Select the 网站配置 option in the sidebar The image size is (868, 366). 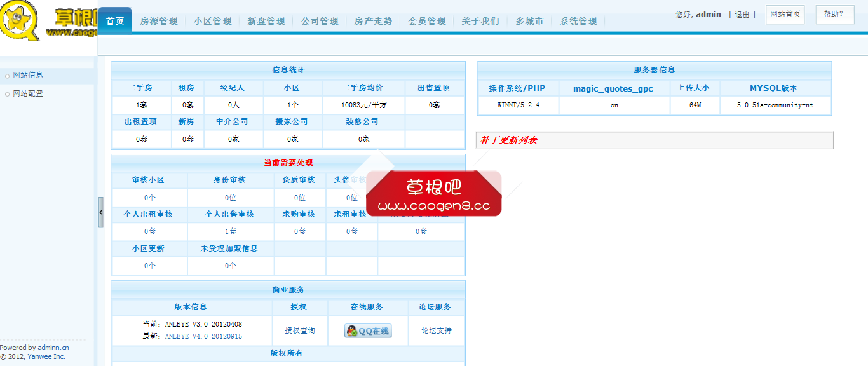[x=27, y=93]
